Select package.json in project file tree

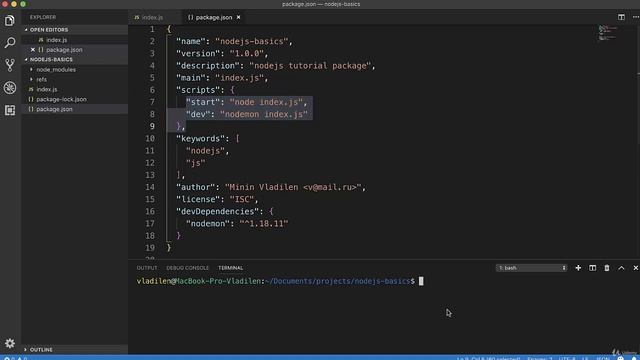coord(54,109)
